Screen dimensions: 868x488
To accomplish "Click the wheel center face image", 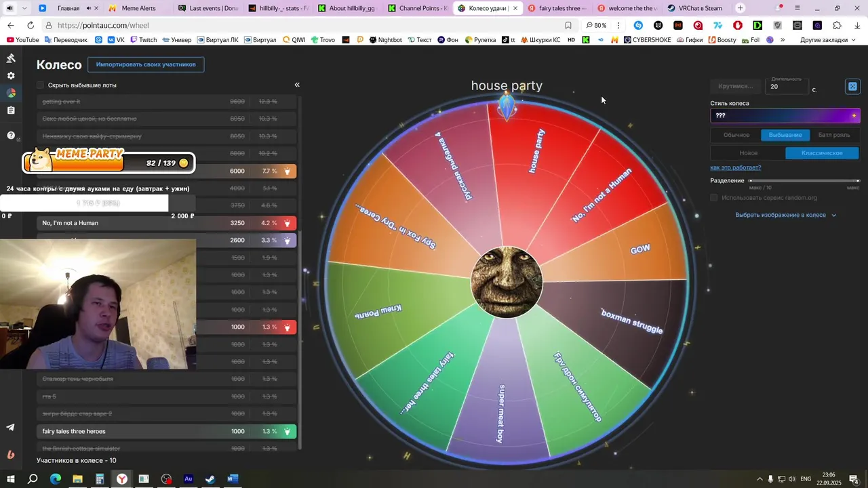I will coord(507,281).
